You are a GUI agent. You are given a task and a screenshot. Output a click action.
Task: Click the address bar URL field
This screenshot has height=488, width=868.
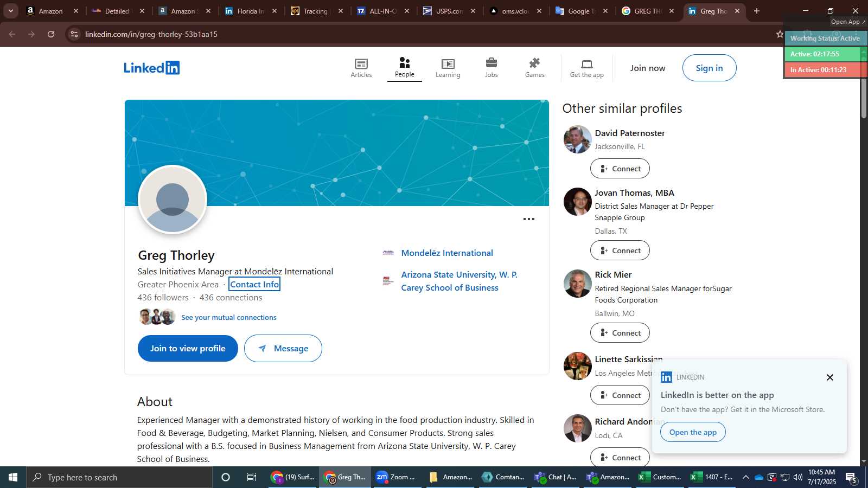(423, 34)
